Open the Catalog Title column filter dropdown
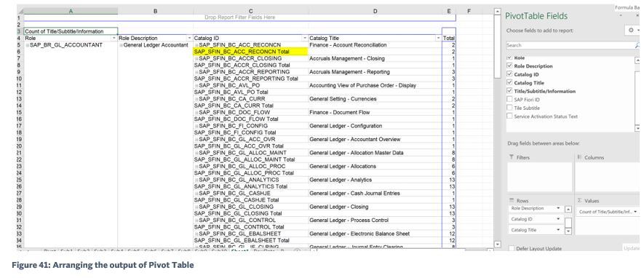644x278 pixels. [x=438, y=38]
